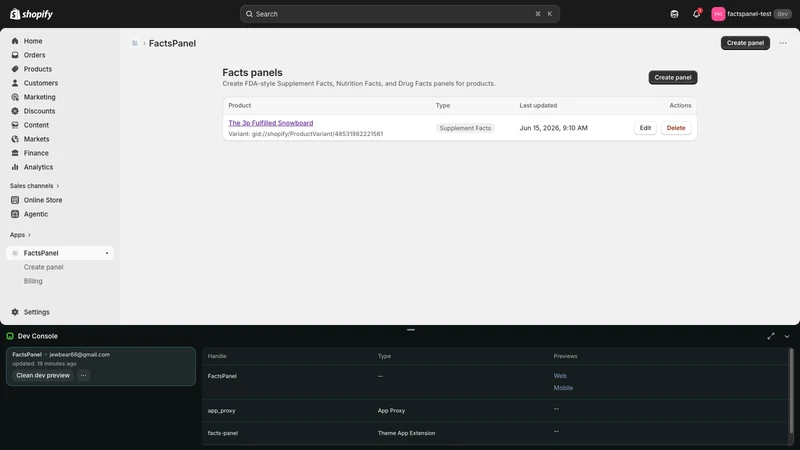Open the factspanel-test account menu
The width and height of the screenshot is (800, 450).
[751, 14]
